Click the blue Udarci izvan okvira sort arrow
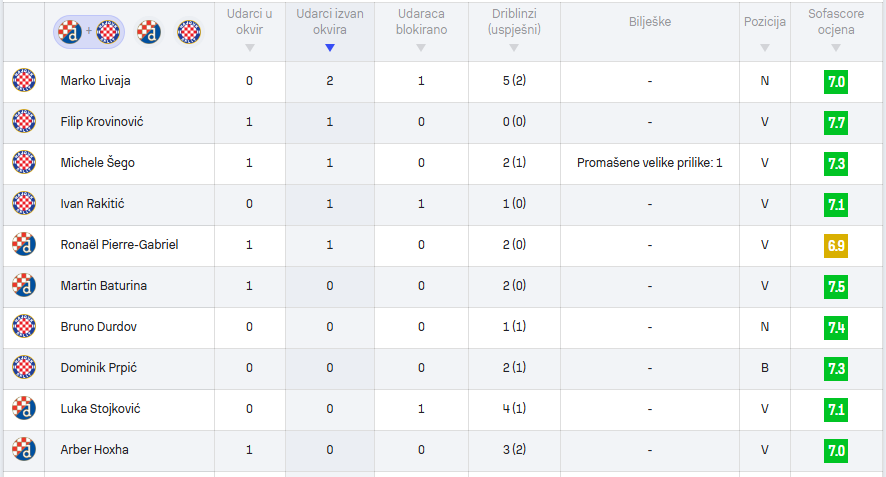 tap(330, 48)
